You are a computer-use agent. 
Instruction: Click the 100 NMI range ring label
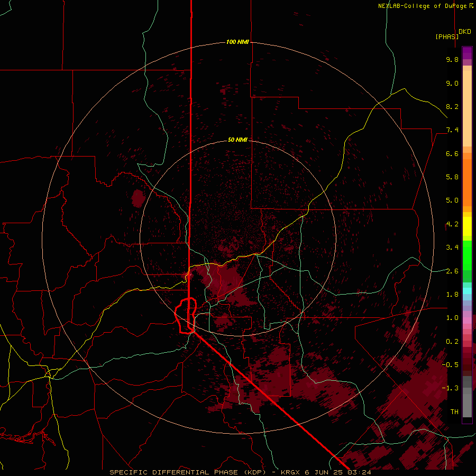[x=237, y=42]
